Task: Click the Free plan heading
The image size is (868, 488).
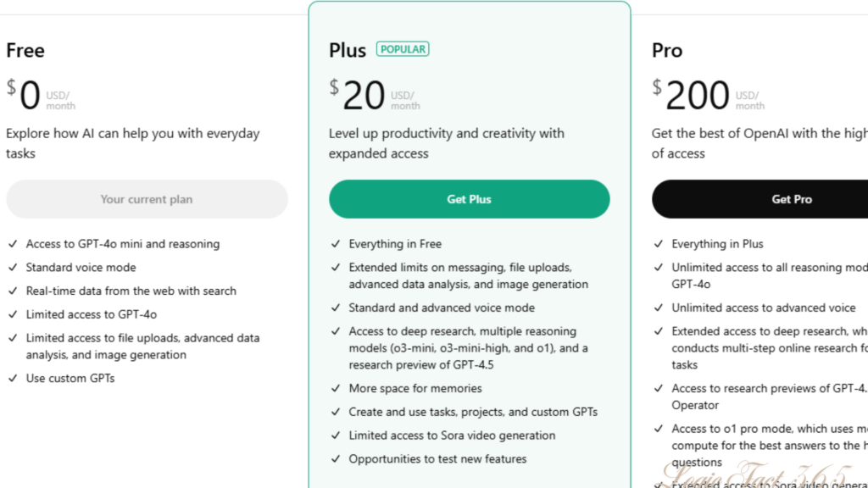Action: tap(25, 51)
